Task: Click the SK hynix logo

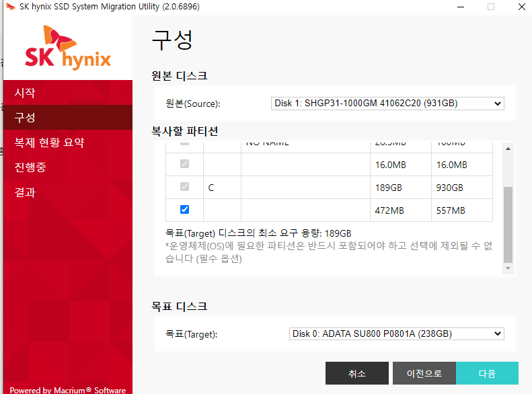Action: pos(68,48)
